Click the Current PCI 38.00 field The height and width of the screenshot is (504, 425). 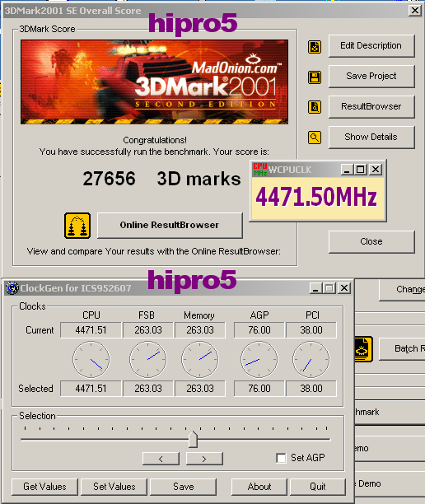point(311,330)
